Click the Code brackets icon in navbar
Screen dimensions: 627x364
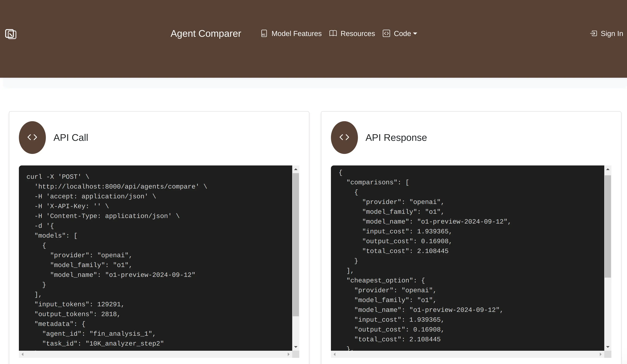(x=386, y=33)
